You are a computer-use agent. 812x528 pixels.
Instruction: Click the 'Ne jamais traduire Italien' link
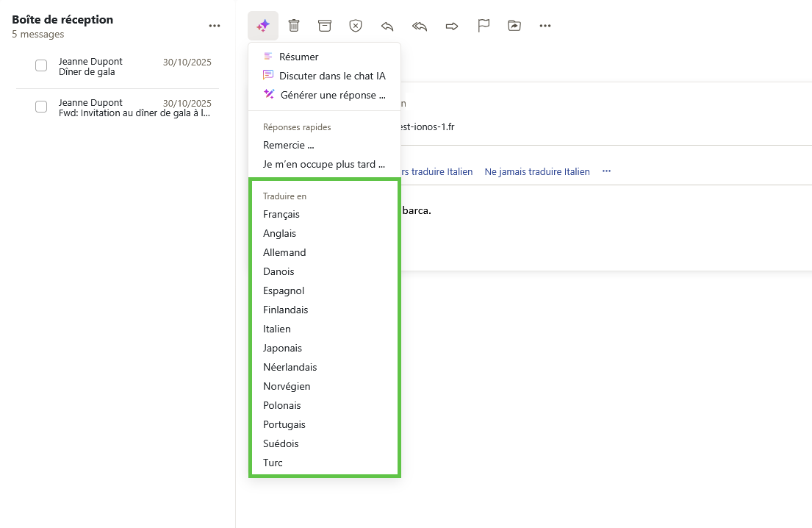pos(536,171)
